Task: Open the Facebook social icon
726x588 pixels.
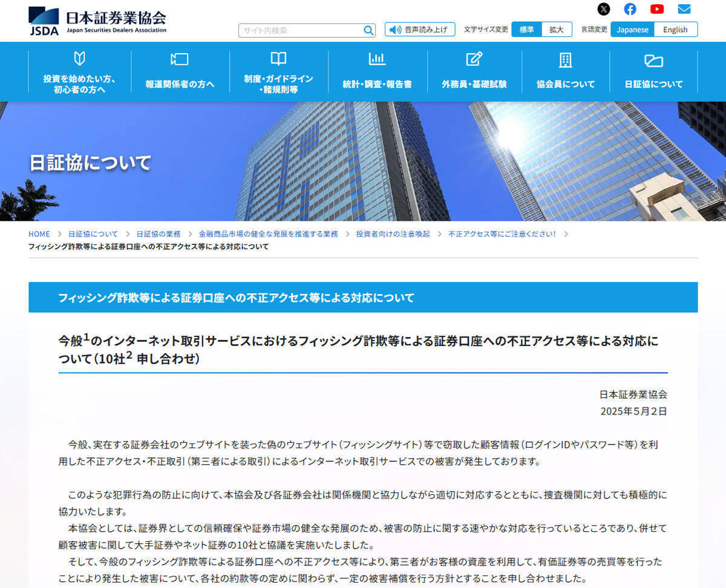Action: (x=630, y=9)
